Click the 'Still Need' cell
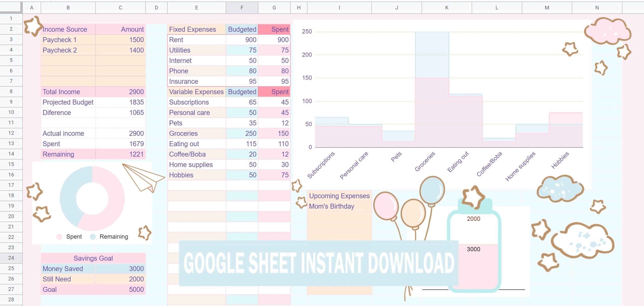This screenshot has width=644, height=306. tap(68, 279)
